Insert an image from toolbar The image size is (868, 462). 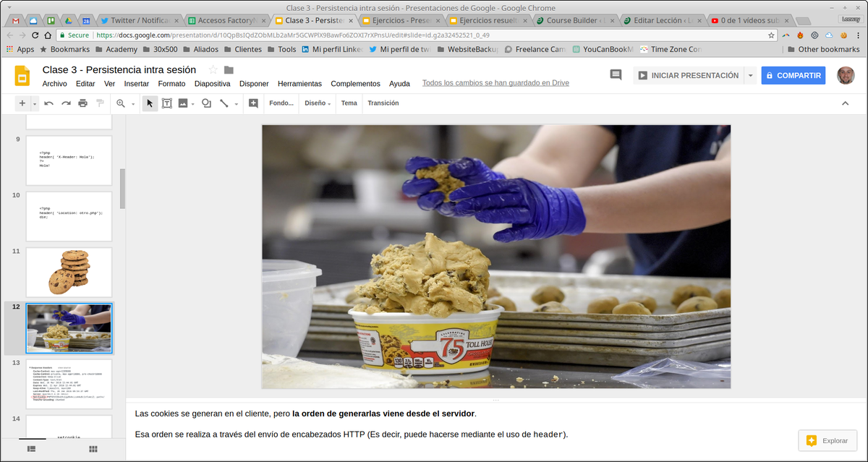(183, 103)
